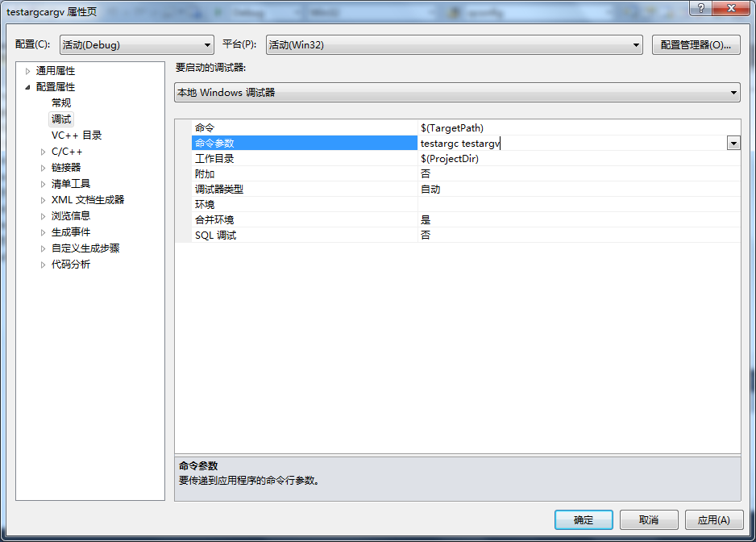The height and width of the screenshot is (542, 756).
Task: Click the 是 value for 合并环境
Action: [x=426, y=220]
